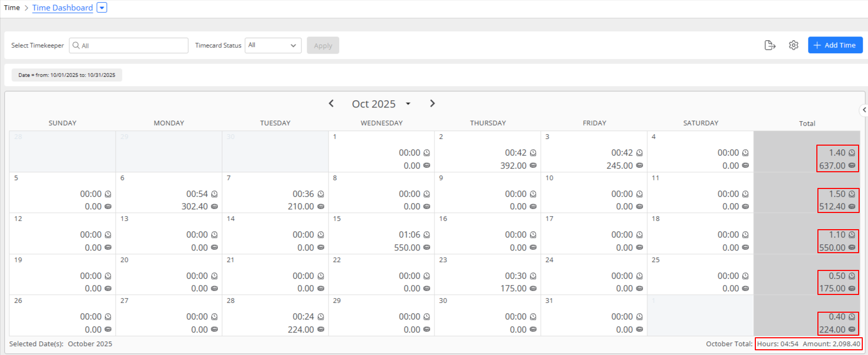Go to previous month with left arrow
The image size is (868, 355).
coord(331,103)
